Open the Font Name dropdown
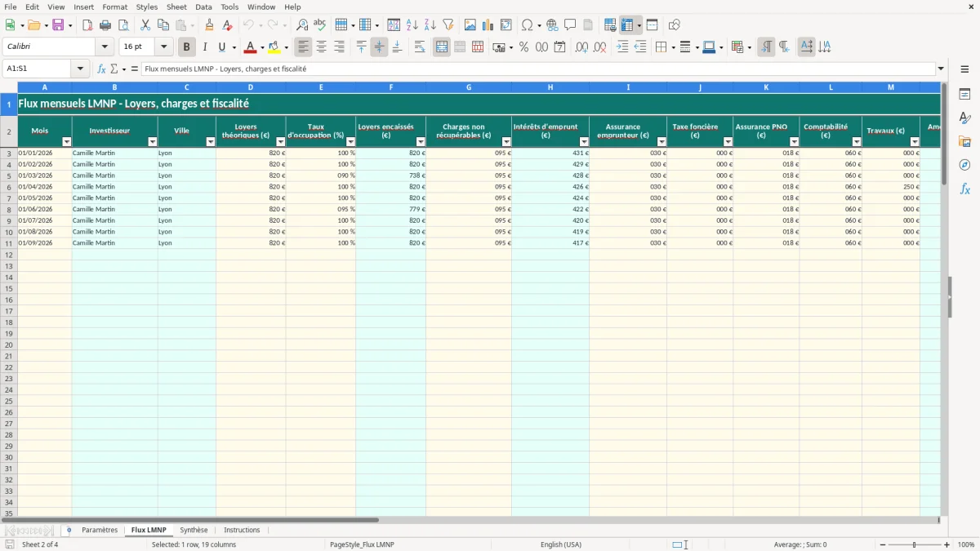 [x=105, y=47]
